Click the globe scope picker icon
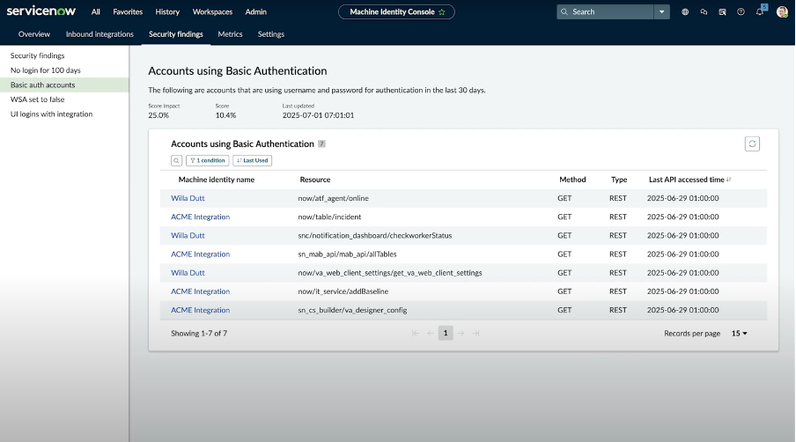 click(x=685, y=12)
